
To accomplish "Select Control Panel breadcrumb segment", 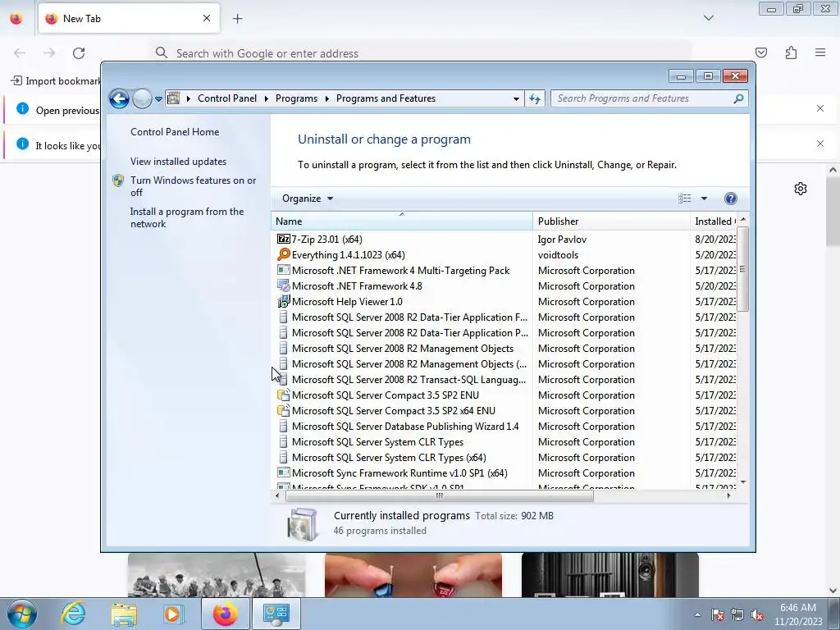I will (227, 98).
